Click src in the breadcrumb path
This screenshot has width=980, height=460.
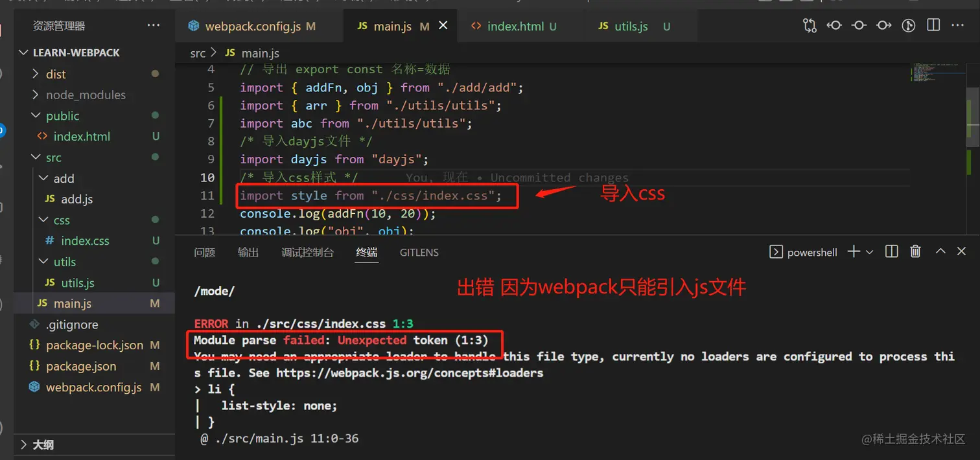(x=198, y=53)
